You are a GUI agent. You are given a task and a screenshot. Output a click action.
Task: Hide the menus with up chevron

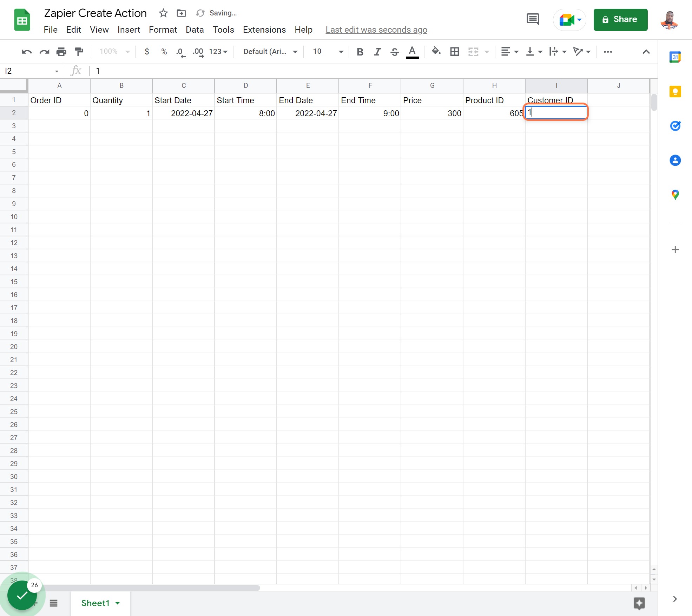[646, 52]
